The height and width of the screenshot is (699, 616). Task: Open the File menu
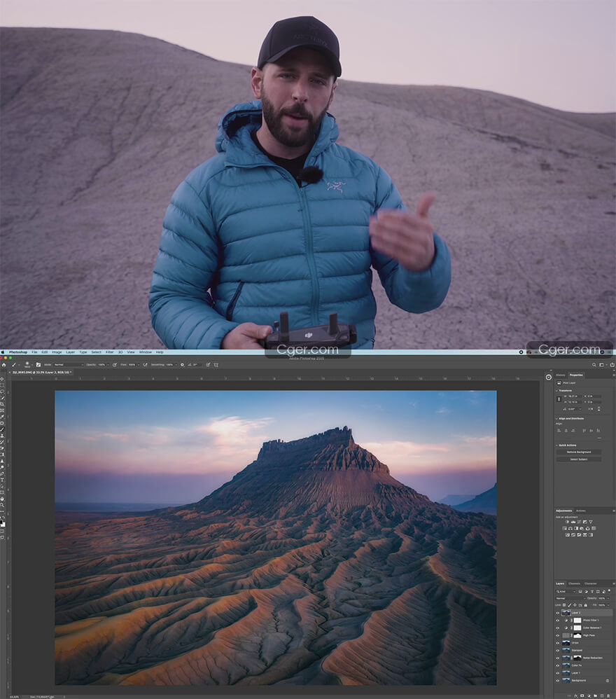34,352
